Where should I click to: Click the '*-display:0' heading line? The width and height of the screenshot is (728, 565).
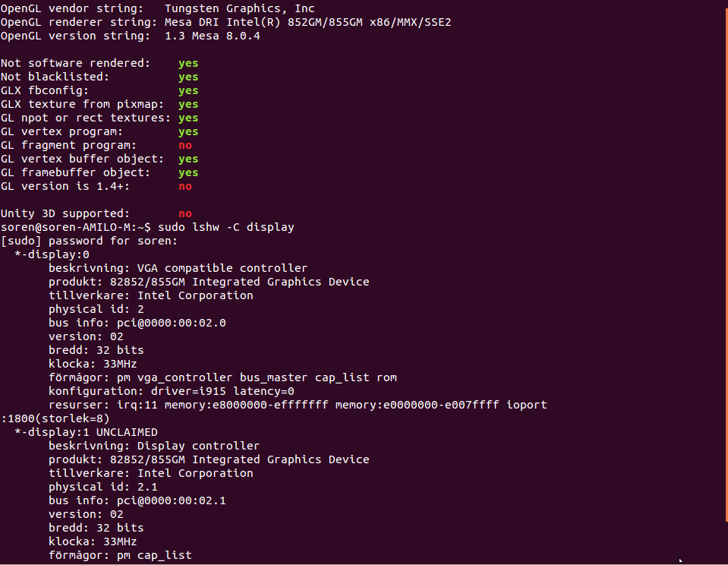(x=52, y=254)
